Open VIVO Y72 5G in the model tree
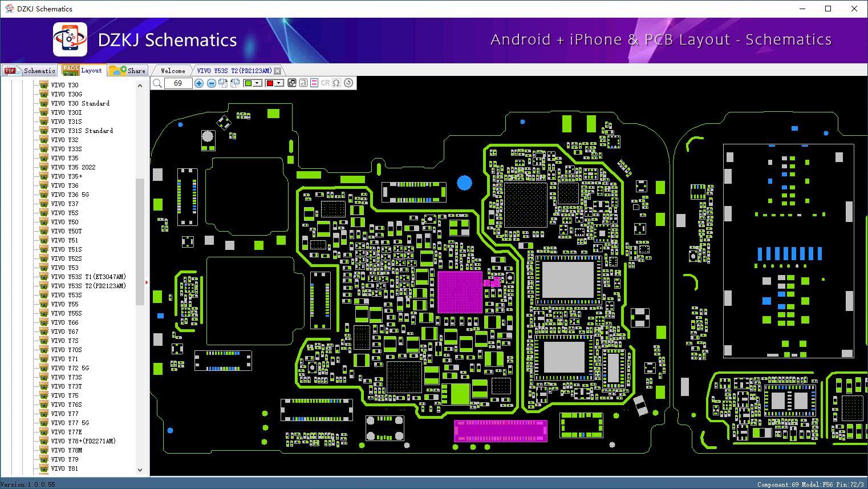The height and width of the screenshot is (489, 868). pos(70,368)
